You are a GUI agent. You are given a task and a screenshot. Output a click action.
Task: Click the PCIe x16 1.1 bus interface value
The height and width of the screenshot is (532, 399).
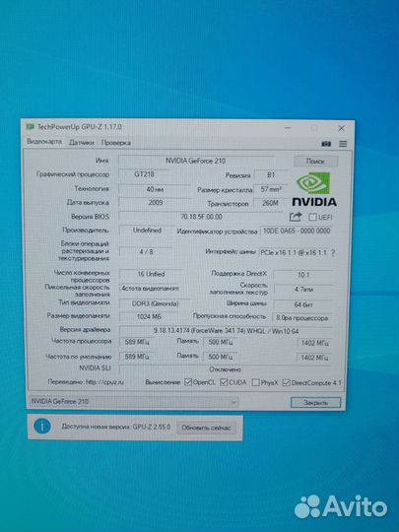coord(294,253)
